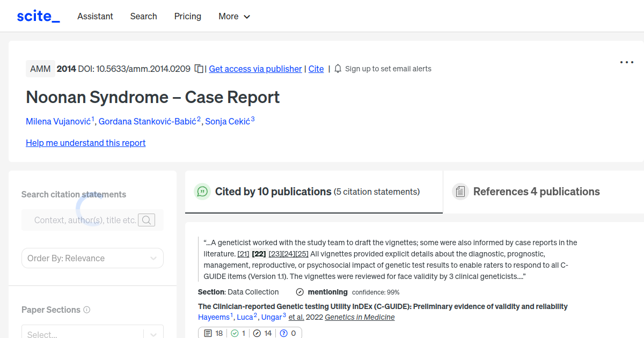
Task: Click the green quote icon beside Cited by
Action: coord(202,192)
